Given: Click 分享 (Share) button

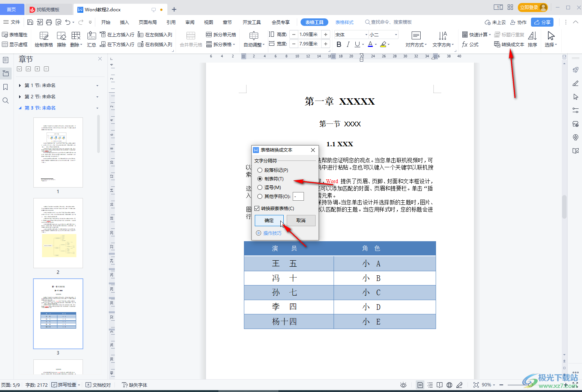Looking at the screenshot, I should pyautogui.click(x=542, y=22).
